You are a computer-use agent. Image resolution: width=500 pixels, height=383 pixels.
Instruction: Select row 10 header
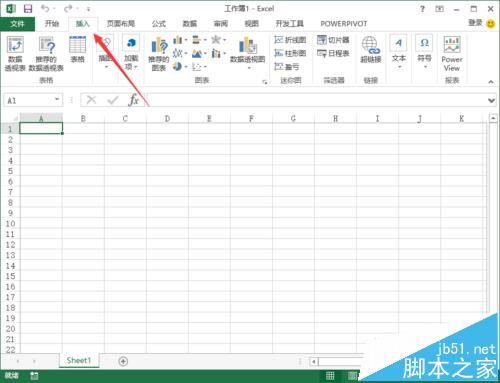[10, 223]
